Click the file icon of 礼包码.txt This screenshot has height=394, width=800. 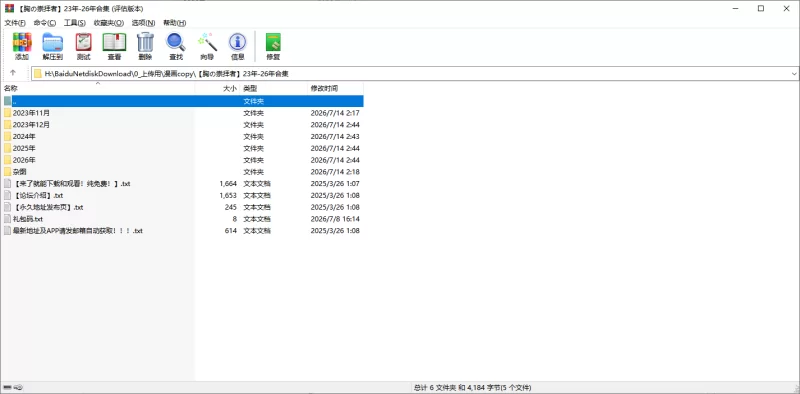(x=7, y=219)
